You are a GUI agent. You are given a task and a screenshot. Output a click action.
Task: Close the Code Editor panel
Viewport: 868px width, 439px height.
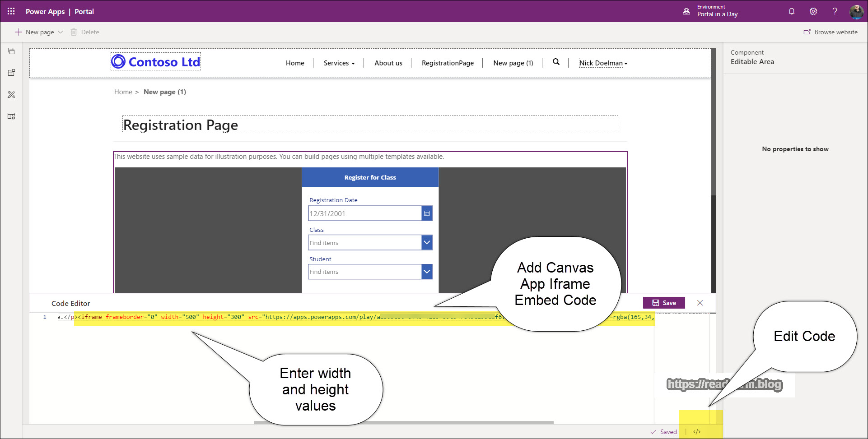[x=700, y=302]
